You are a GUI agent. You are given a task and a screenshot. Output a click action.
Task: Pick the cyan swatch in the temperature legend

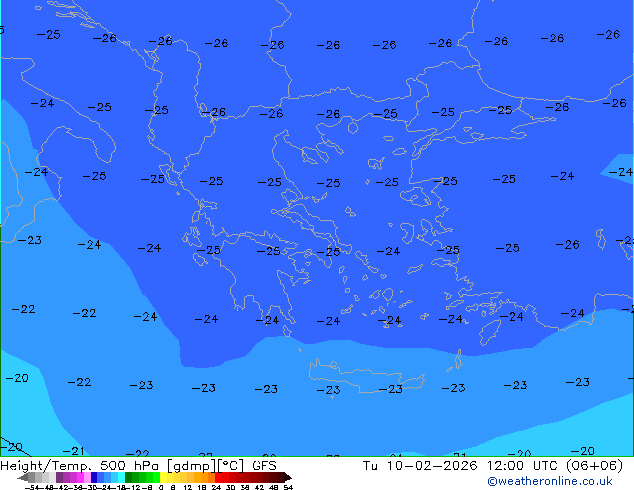122,477
